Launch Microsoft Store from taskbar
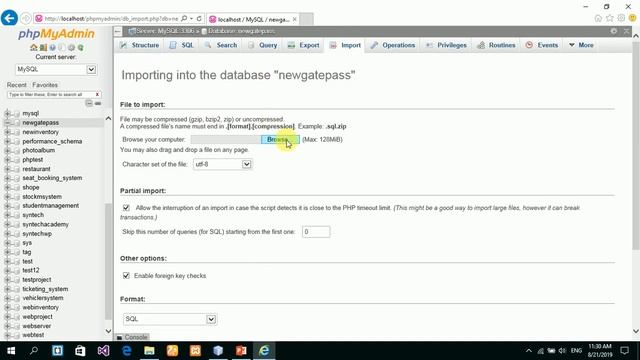This screenshot has width=640, height=360. coord(80,351)
